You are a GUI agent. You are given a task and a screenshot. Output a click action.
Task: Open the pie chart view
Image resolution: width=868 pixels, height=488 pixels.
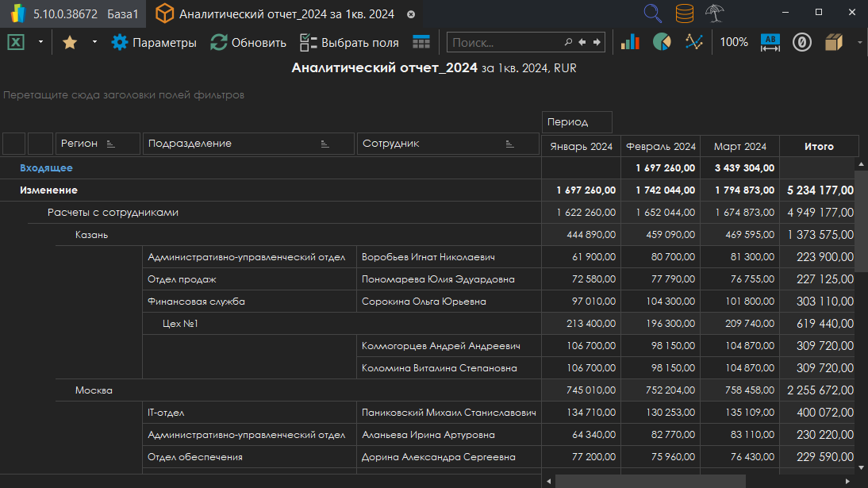coord(662,42)
